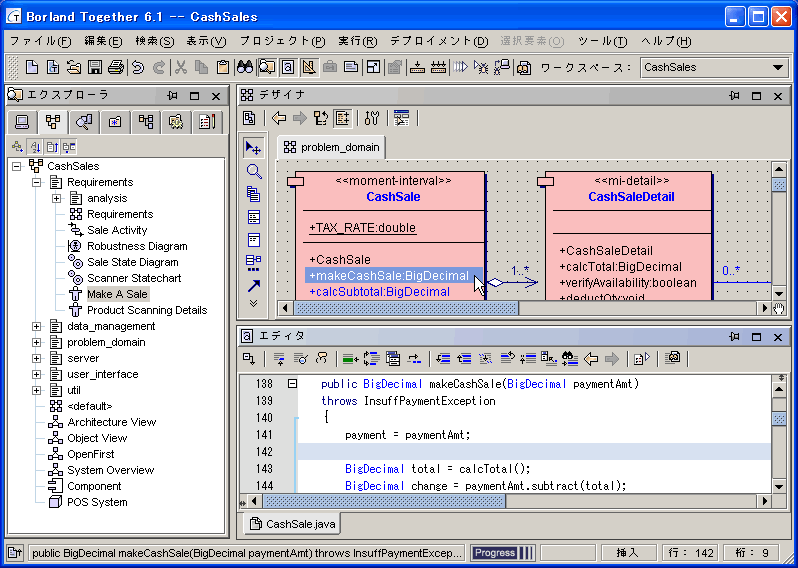The width and height of the screenshot is (798, 568).
Task: Switch to the first computer Explorer tab
Action: coord(22,122)
